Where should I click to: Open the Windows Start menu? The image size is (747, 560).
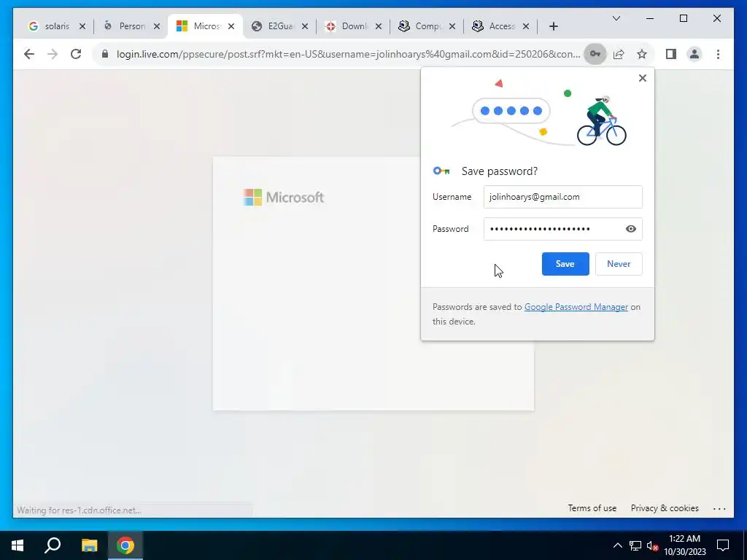[18, 545]
